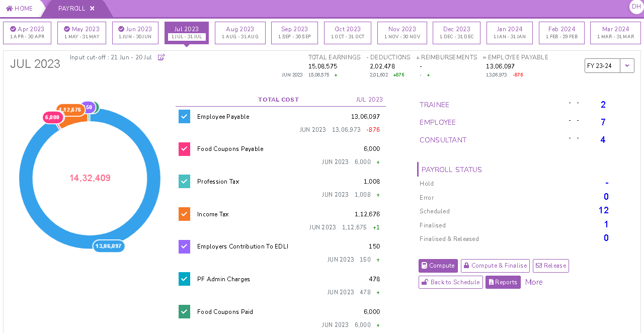Select the Aug 2023 month tab
Image resolution: width=644 pixels, height=333 pixels.
(240, 33)
